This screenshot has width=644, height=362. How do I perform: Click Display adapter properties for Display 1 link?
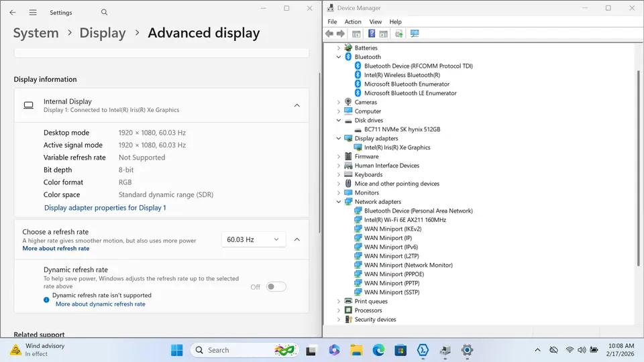click(x=105, y=208)
